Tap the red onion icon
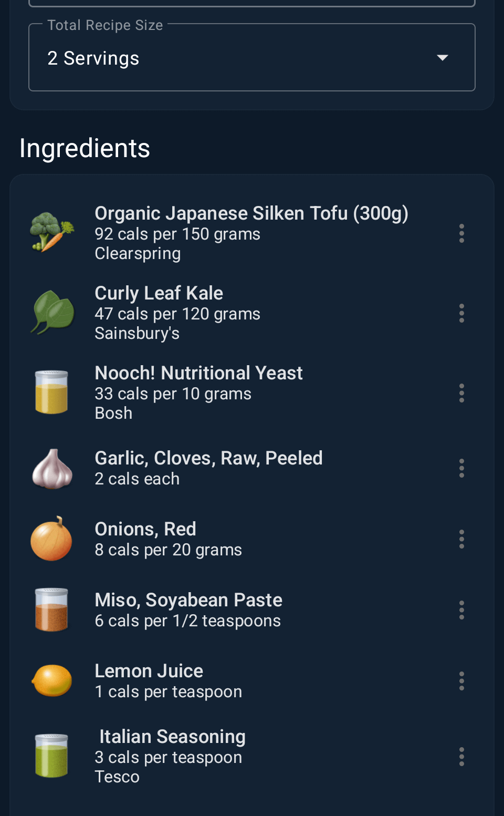504x816 pixels. [51, 539]
